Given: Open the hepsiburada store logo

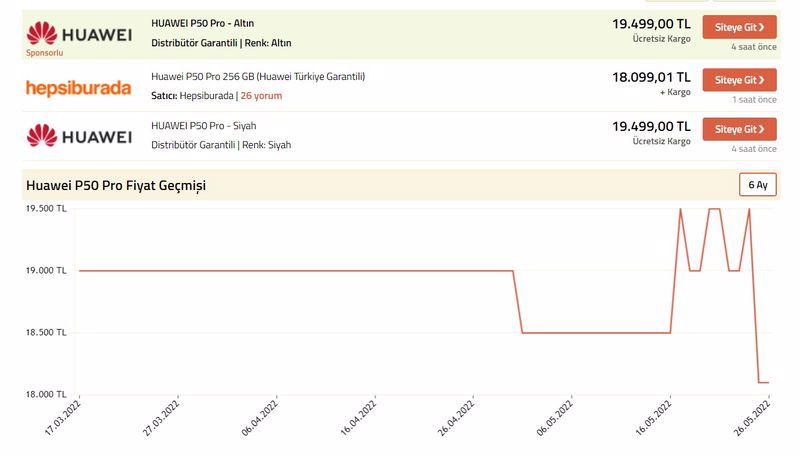Looking at the screenshot, I should click(x=78, y=88).
